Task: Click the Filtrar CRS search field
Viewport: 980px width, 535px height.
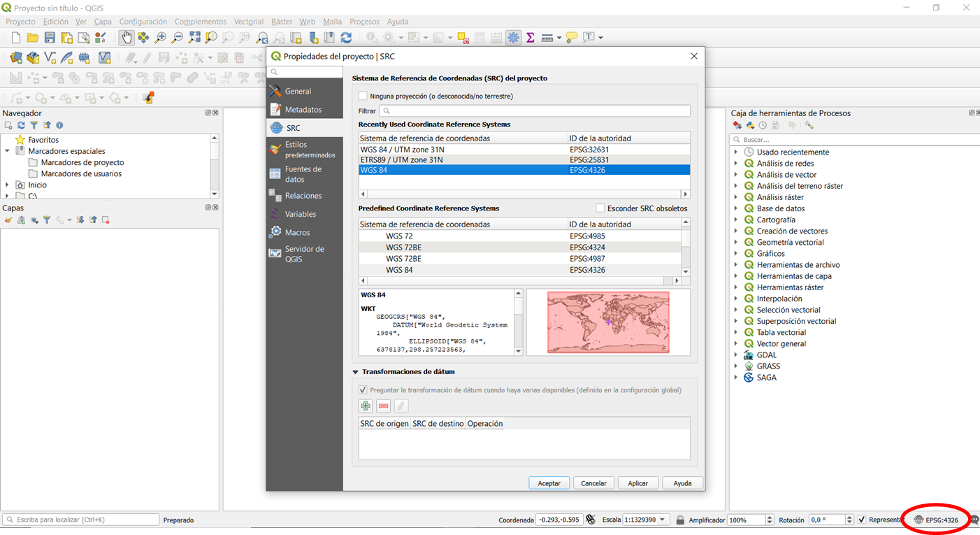Action: 535,111
